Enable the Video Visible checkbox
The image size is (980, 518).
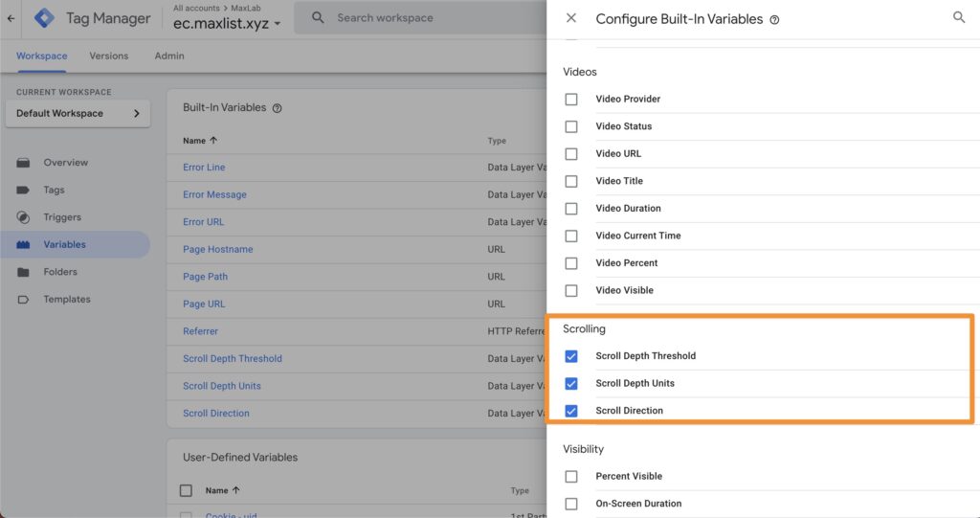tap(571, 290)
